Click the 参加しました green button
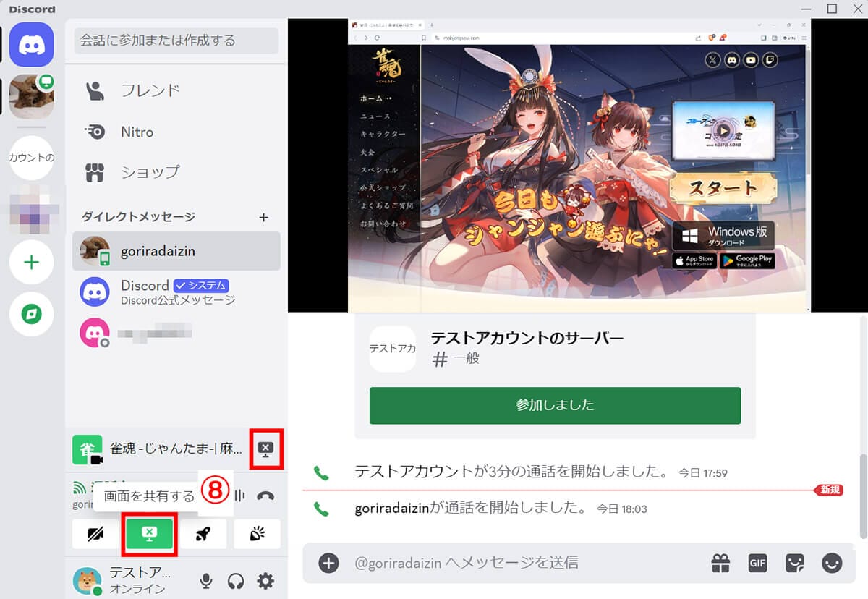 555,405
